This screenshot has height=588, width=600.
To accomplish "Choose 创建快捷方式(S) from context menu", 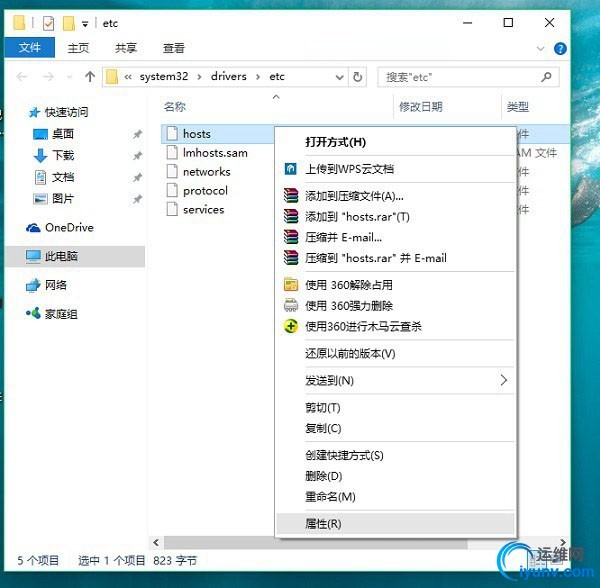I will [x=395, y=455].
